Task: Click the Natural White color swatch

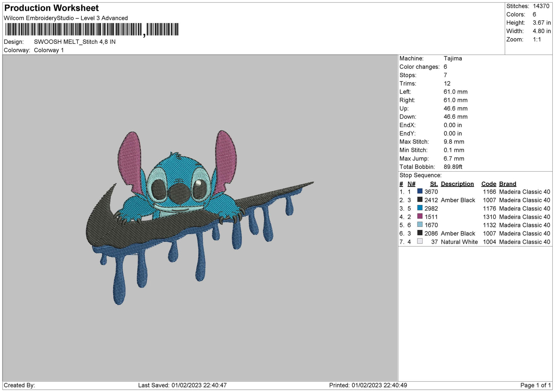Action: [420, 241]
